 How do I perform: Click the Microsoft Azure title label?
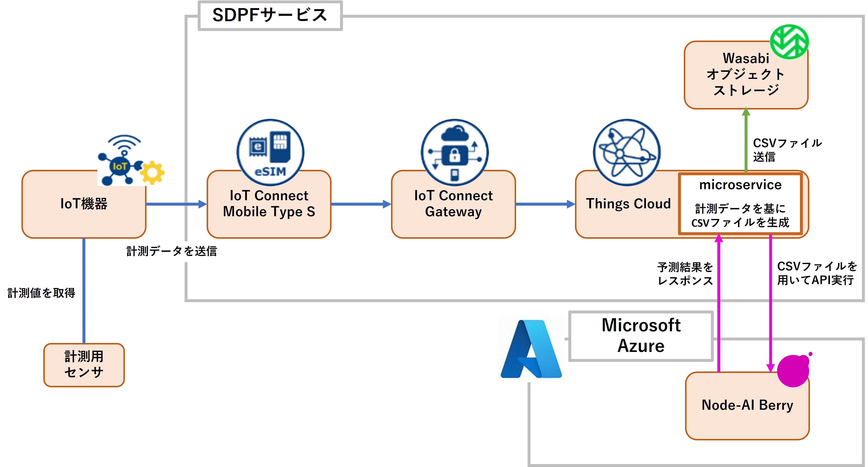[x=641, y=336]
